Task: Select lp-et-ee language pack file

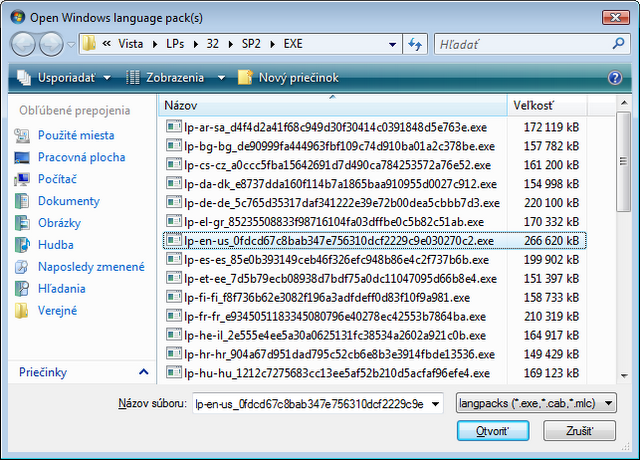Action: point(374,279)
